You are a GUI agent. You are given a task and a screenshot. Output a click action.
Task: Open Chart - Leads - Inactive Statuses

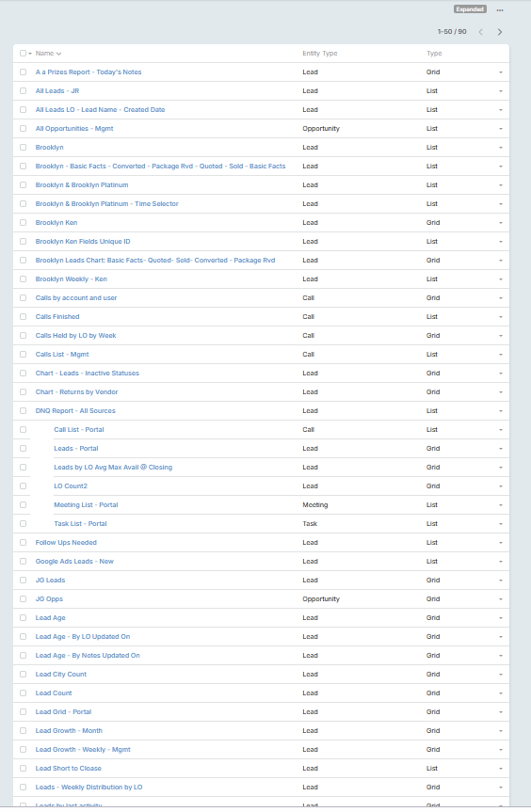click(87, 373)
